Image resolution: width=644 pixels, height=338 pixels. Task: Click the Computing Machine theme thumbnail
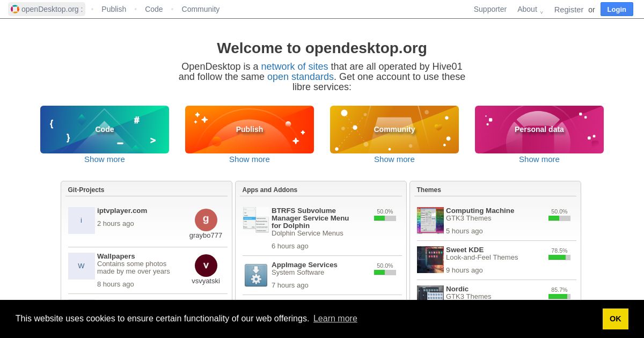430,221
